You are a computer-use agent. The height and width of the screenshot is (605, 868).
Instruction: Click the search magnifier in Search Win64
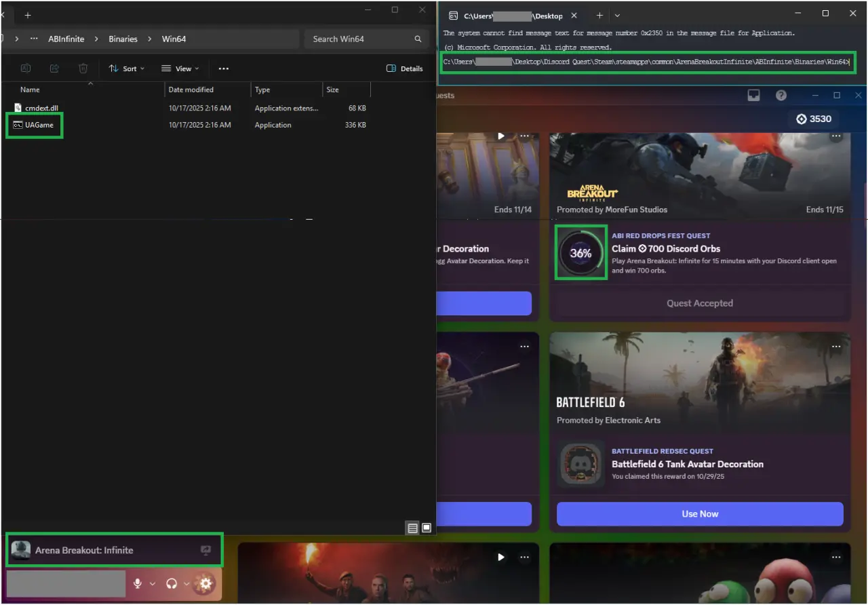(x=418, y=39)
